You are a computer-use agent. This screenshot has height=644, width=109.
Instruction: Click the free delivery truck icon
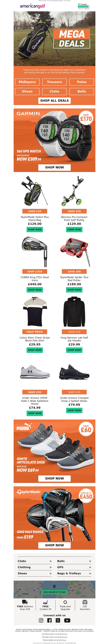coord(25,602)
